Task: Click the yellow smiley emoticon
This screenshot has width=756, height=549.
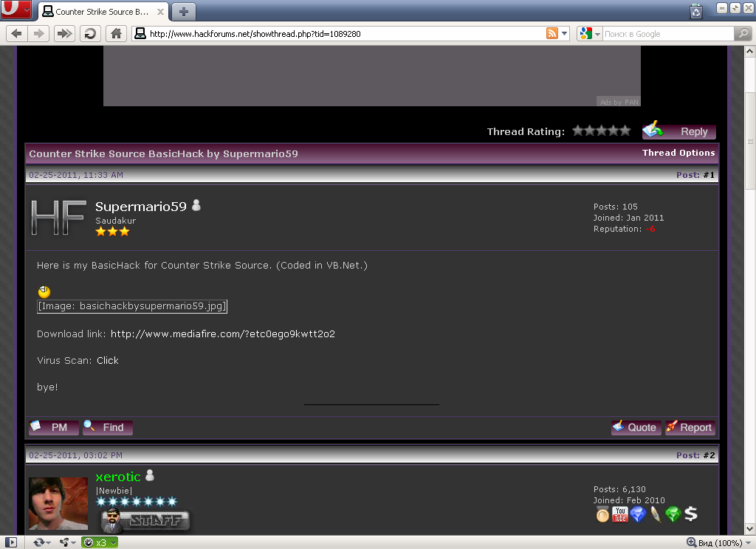Action: point(44,291)
